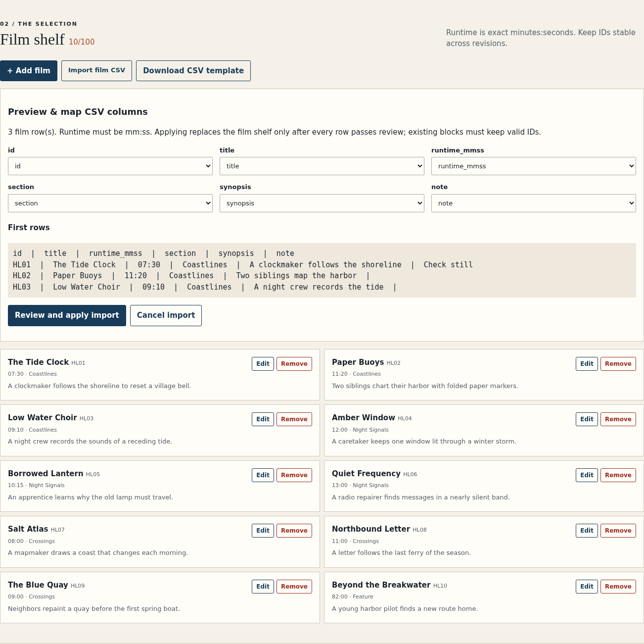Cancel the CSV import
Image resolution: width=644 pixels, height=644 pixels.
[166, 315]
